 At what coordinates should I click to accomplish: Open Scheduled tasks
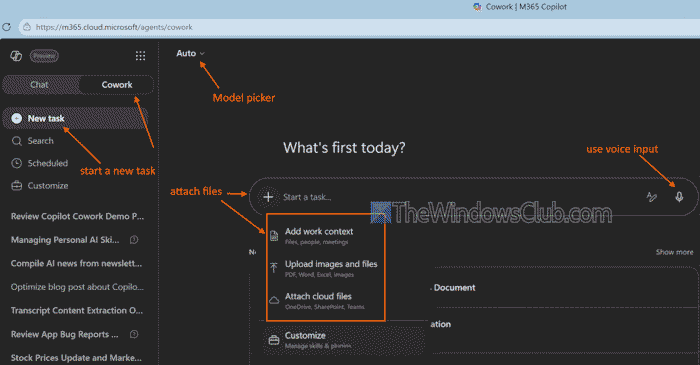tap(48, 163)
